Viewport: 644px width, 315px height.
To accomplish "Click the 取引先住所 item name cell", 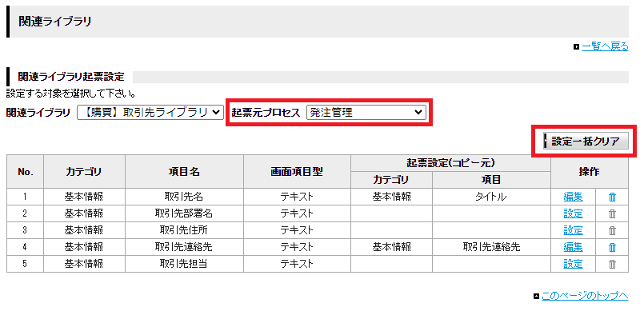I will (184, 230).
